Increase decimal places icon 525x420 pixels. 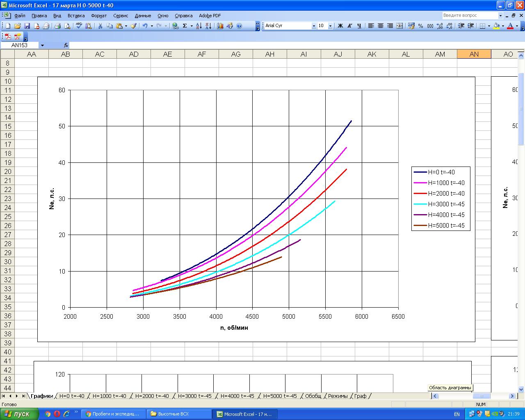point(440,26)
